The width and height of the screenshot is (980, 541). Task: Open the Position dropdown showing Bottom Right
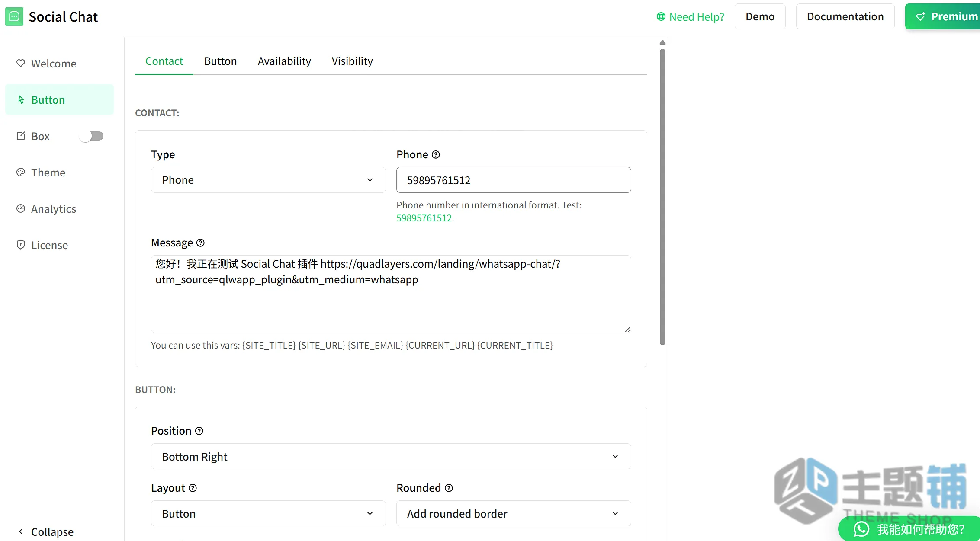pyautogui.click(x=391, y=456)
